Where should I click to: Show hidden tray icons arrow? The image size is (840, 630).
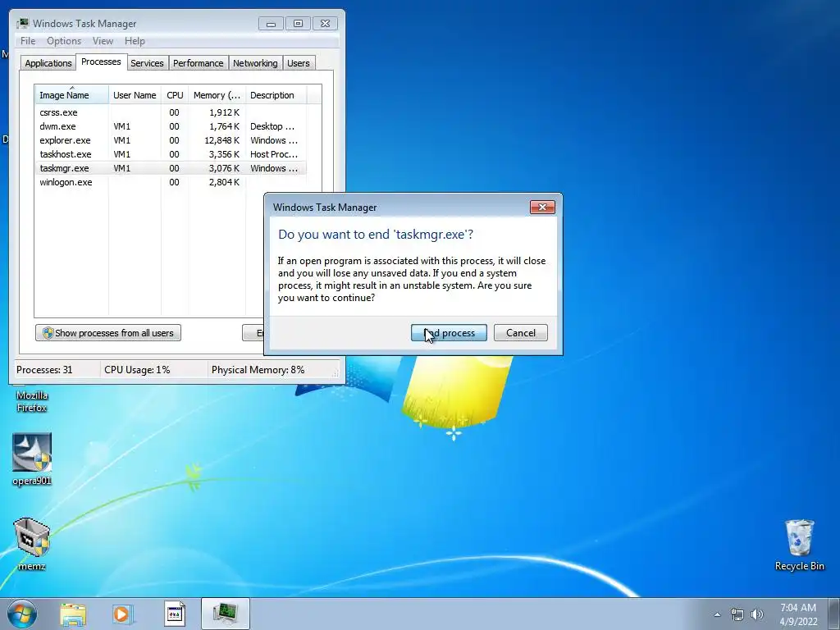[717, 614]
